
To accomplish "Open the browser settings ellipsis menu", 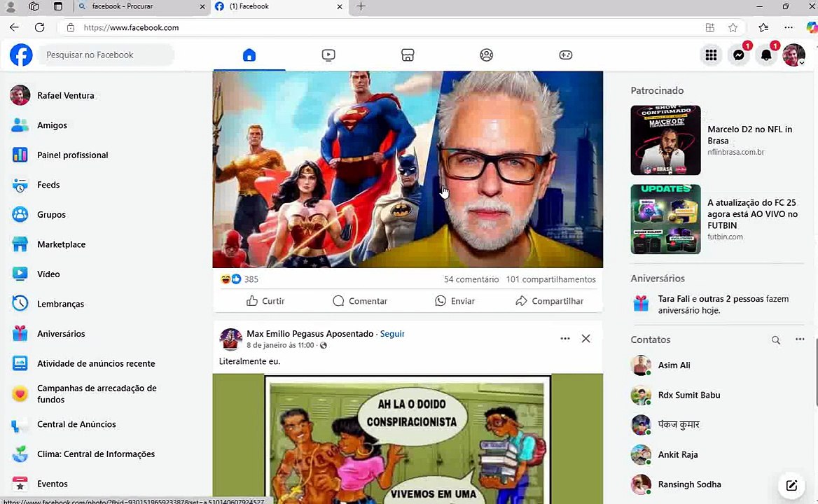I will coord(789,27).
